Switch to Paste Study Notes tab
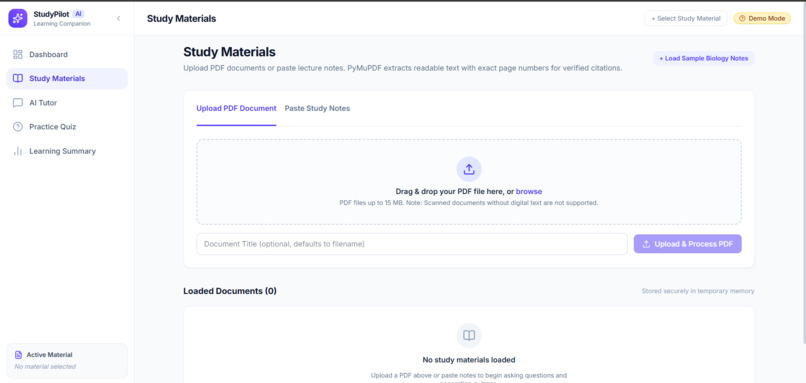Image resolution: width=806 pixels, height=383 pixels. [x=317, y=108]
